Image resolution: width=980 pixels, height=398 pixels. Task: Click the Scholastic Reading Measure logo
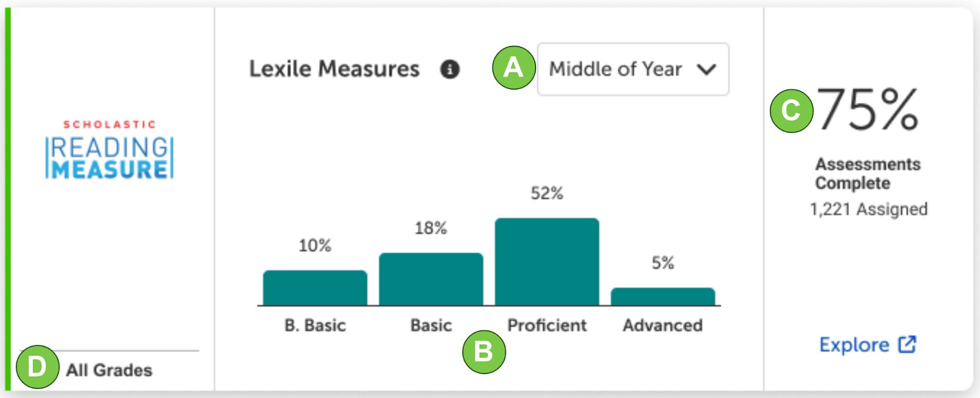coord(110,150)
